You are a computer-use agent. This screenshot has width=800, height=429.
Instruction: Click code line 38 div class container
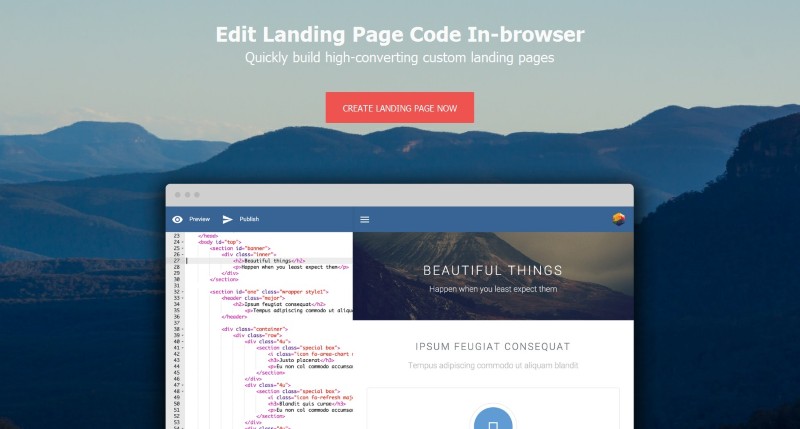[255, 330]
